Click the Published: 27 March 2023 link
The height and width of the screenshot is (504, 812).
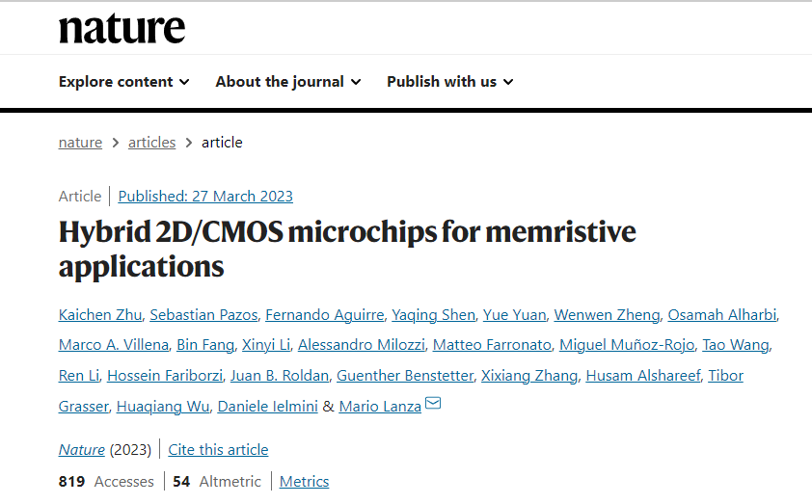(x=205, y=197)
